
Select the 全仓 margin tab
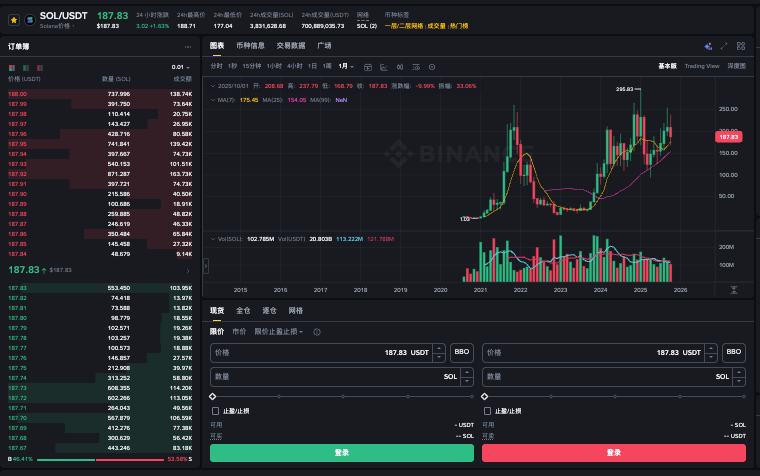point(243,311)
